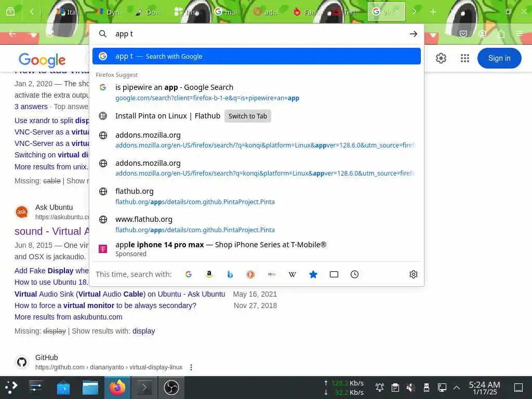Viewport: 532px width, 399px height.
Task: Unmute via muted volume tray icon
Action: point(410,387)
